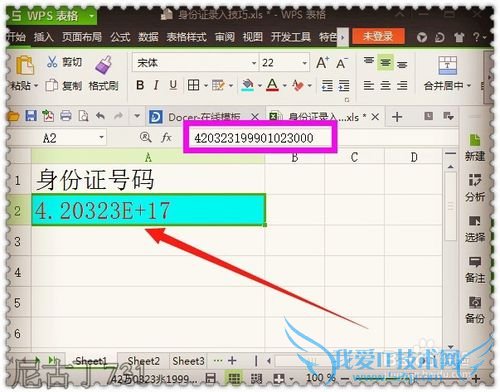Select top vertical alignment
The width and height of the screenshot is (500, 392).
pos(369,62)
